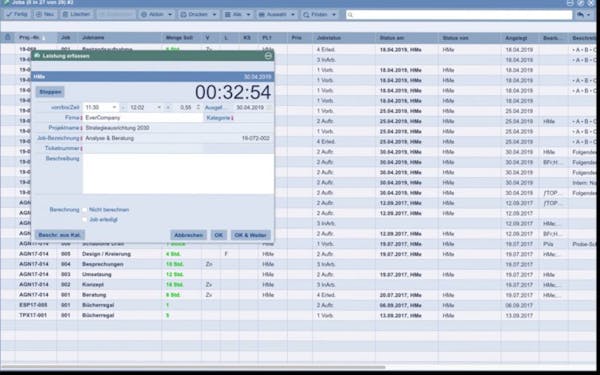Create a new job with Neu
The image size is (600, 375).
tap(45, 15)
